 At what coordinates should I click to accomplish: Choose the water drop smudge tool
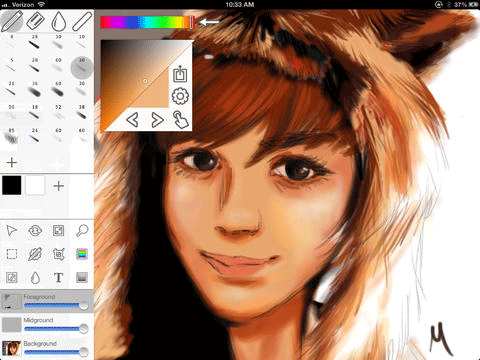point(59,21)
